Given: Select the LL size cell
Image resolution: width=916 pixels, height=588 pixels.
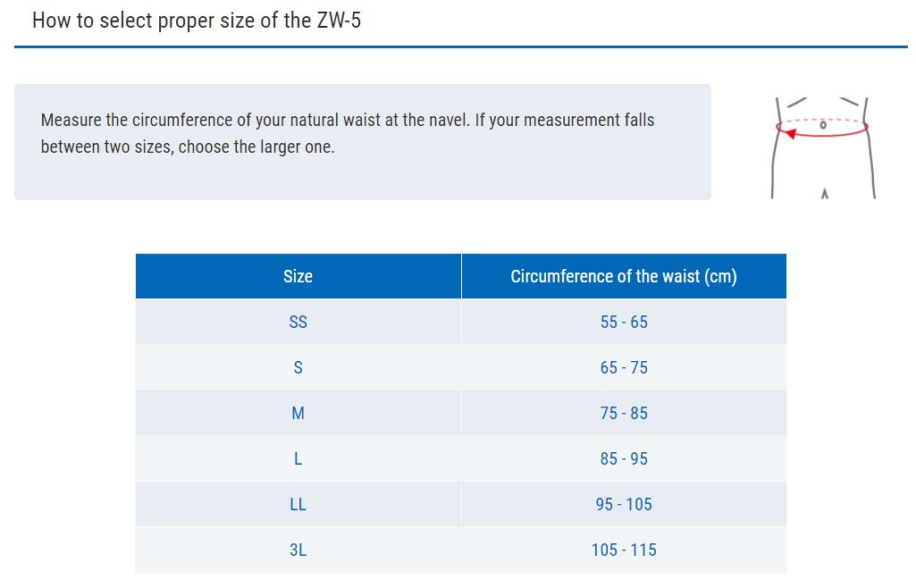Looking at the screenshot, I should click(298, 504).
